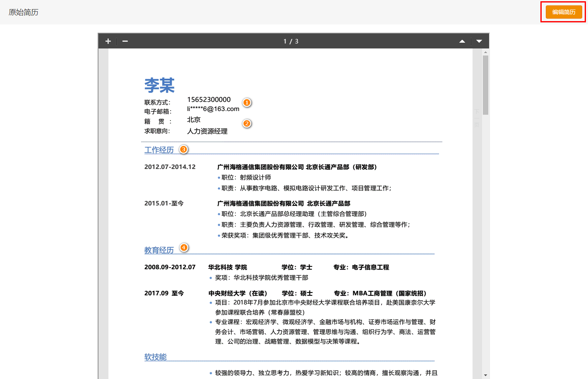Image resolution: width=588 pixels, height=379 pixels.
Task: Click the 工作经历 section heading
Action: [159, 150]
